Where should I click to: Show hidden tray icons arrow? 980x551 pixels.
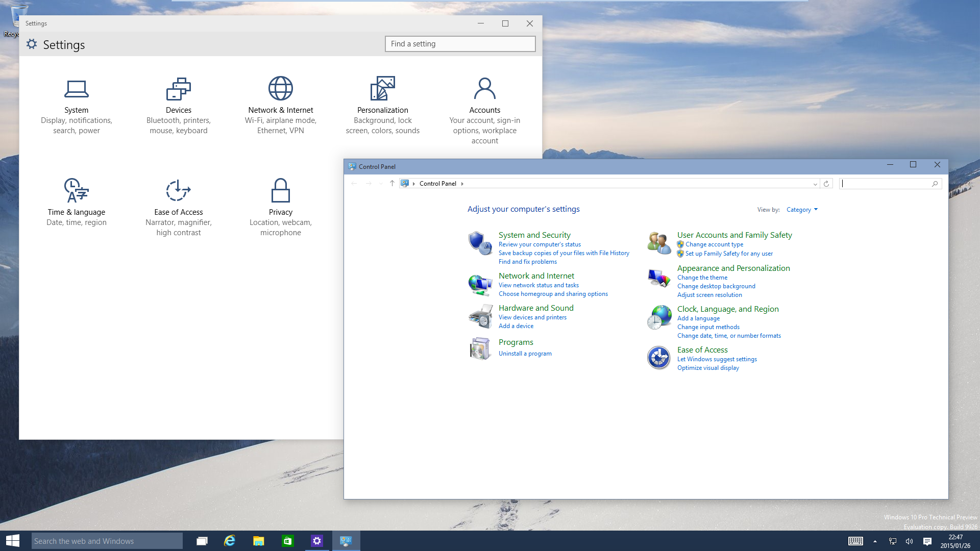pyautogui.click(x=875, y=541)
